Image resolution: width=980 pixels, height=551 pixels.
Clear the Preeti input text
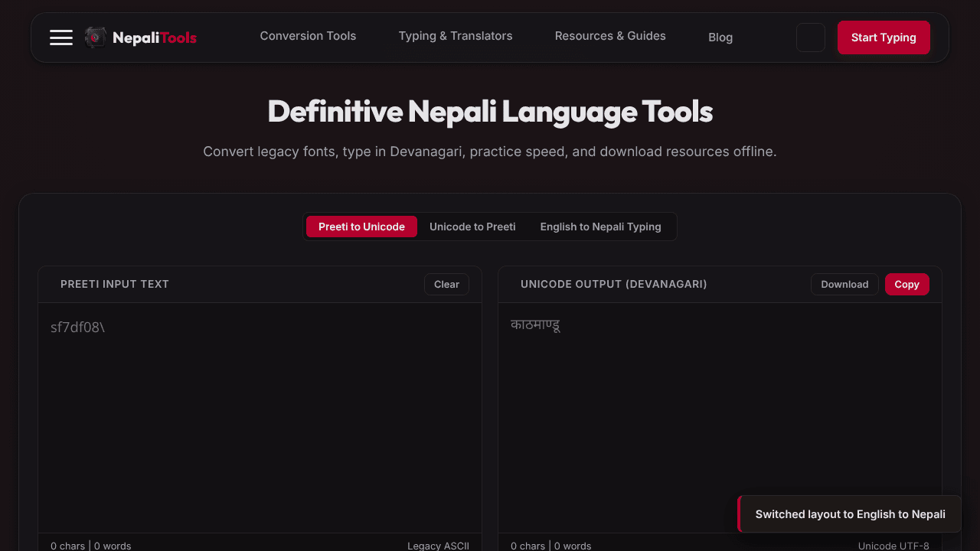pyautogui.click(x=446, y=284)
